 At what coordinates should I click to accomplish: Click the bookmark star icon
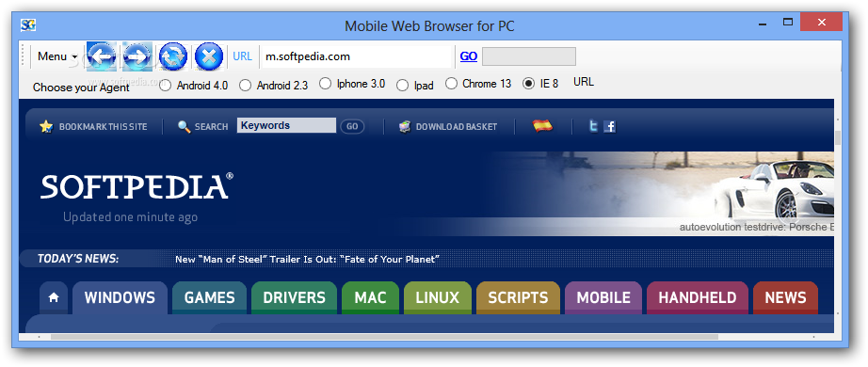pyautogui.click(x=46, y=127)
